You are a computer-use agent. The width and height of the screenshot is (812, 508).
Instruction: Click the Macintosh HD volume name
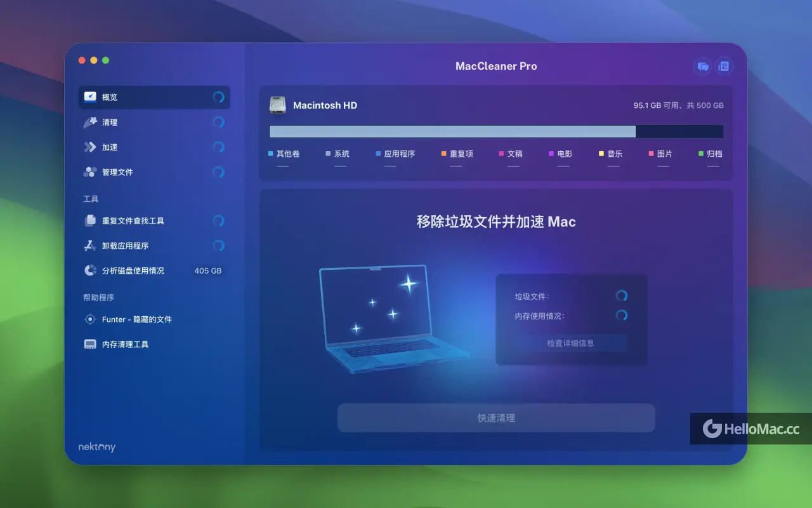pyautogui.click(x=325, y=105)
